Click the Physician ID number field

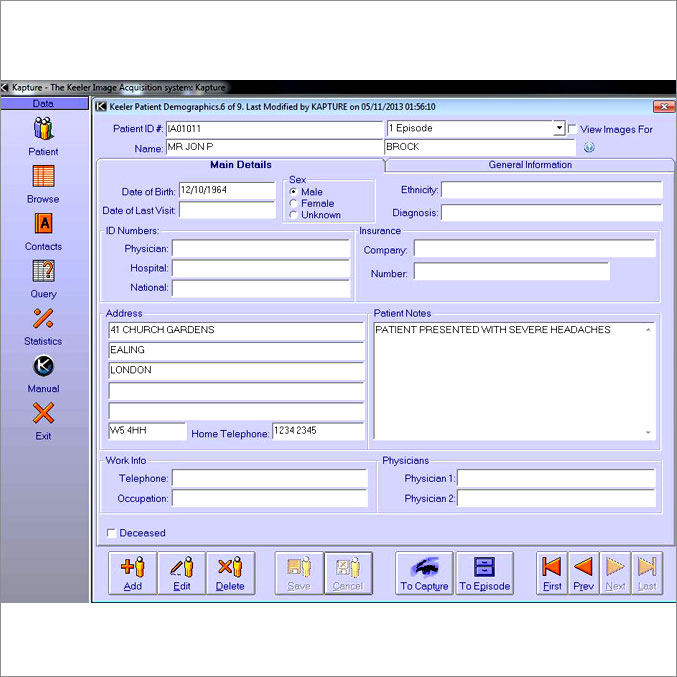(261, 249)
